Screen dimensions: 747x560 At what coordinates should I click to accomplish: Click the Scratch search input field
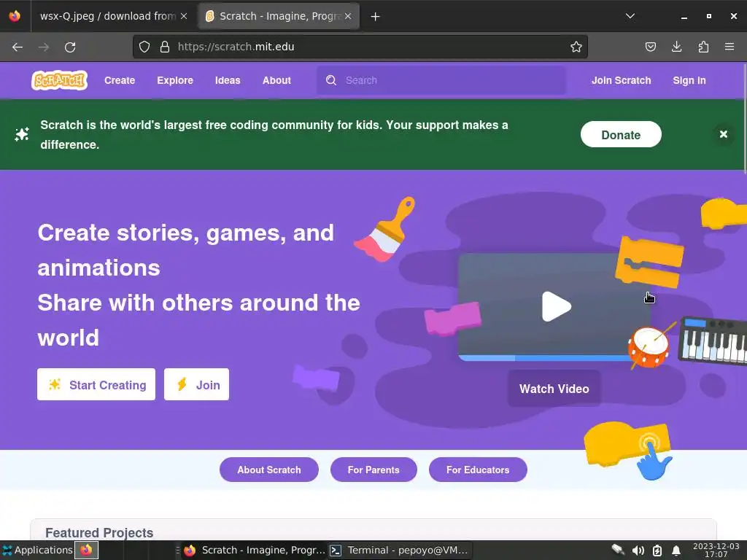[x=441, y=80]
